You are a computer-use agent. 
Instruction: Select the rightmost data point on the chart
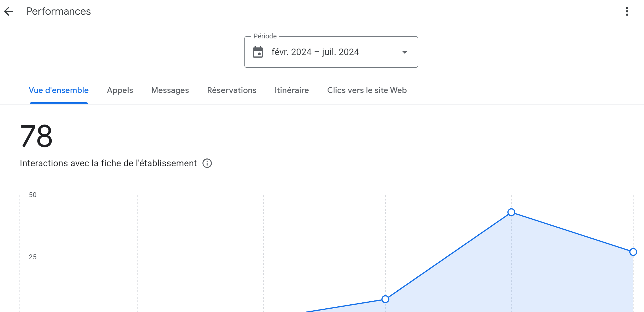633,252
